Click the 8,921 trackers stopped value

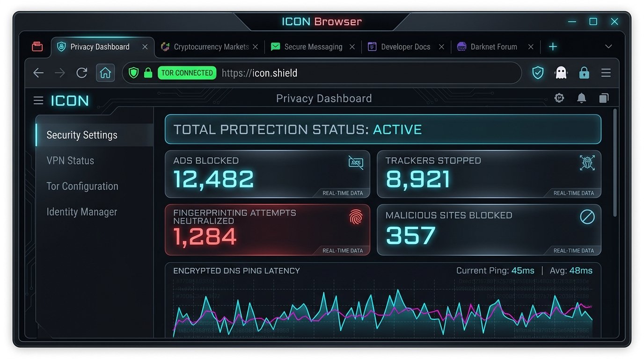(x=417, y=179)
